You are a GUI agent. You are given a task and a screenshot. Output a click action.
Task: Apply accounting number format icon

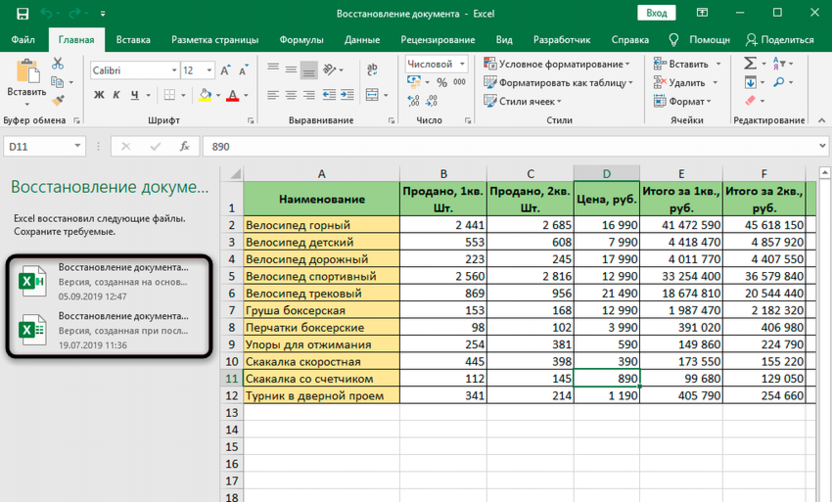click(413, 81)
